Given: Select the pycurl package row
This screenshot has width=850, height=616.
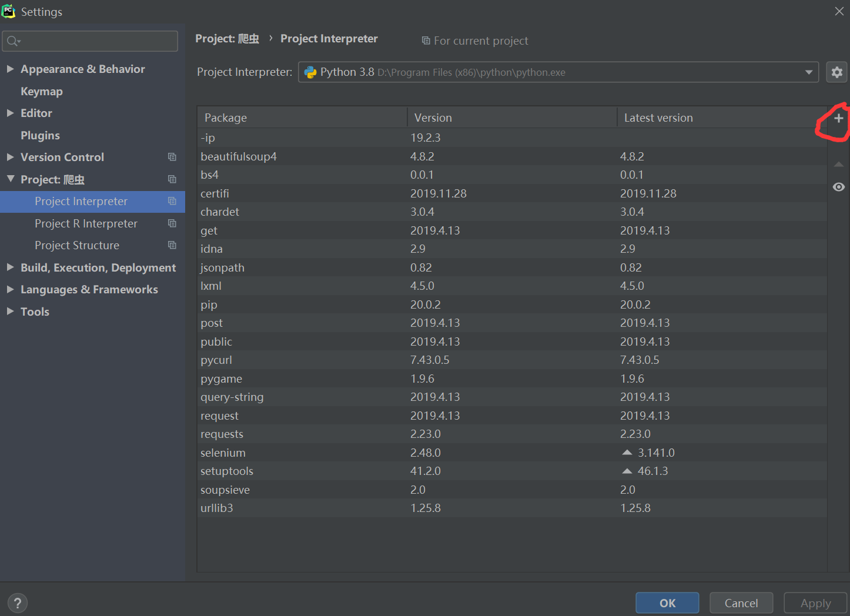Looking at the screenshot, I should tap(512, 360).
